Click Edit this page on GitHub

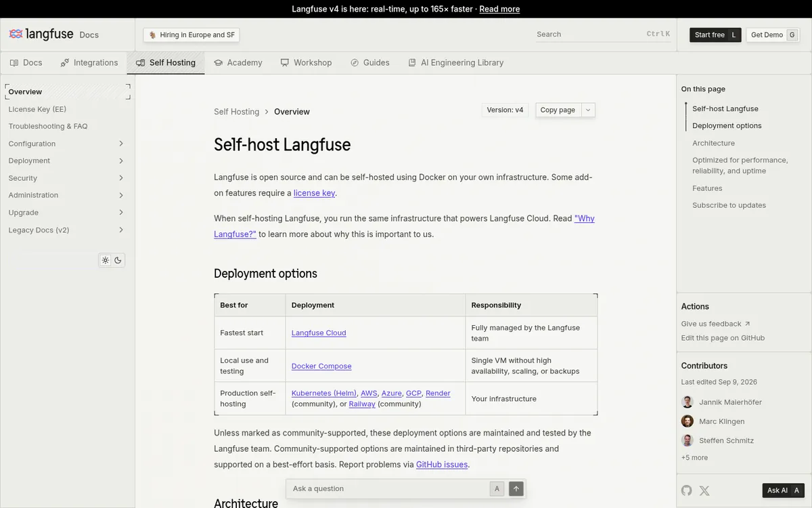tap(723, 338)
